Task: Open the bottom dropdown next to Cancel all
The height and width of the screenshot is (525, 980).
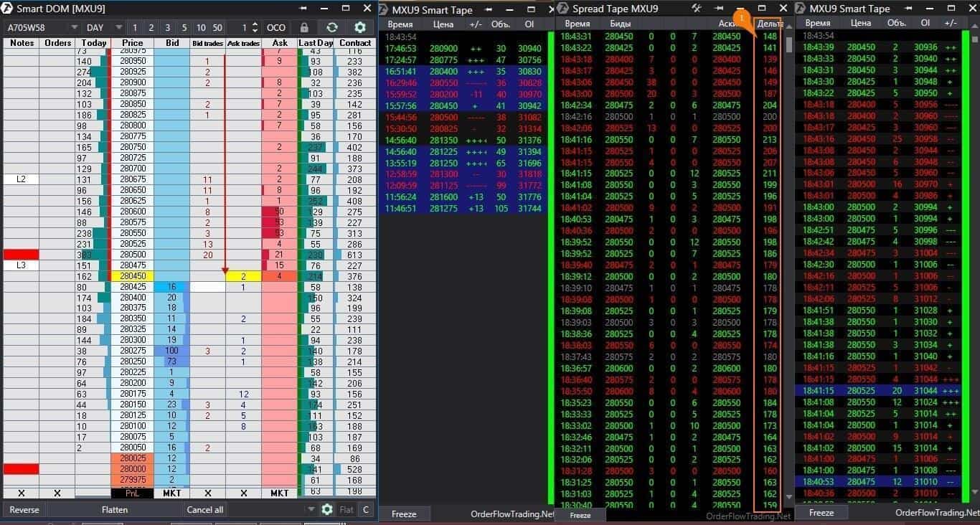Action: (x=310, y=509)
